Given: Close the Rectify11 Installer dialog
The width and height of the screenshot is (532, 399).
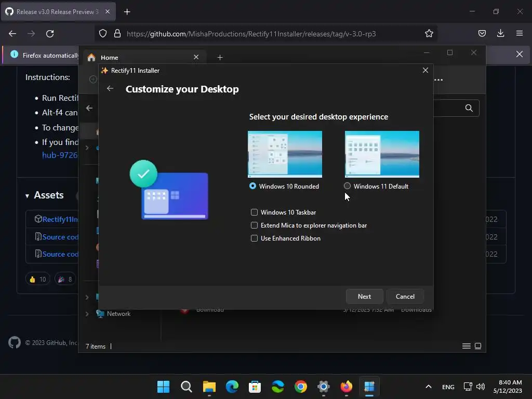Looking at the screenshot, I should 425,70.
